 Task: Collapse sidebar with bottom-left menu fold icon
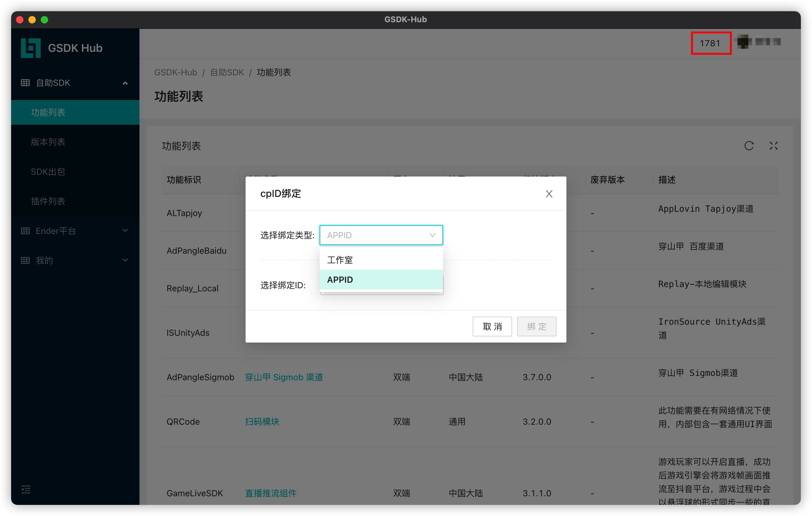pyautogui.click(x=26, y=489)
